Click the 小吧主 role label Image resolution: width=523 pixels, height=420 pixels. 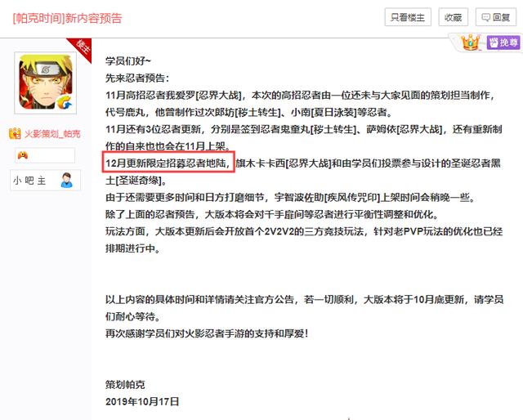[x=29, y=181]
